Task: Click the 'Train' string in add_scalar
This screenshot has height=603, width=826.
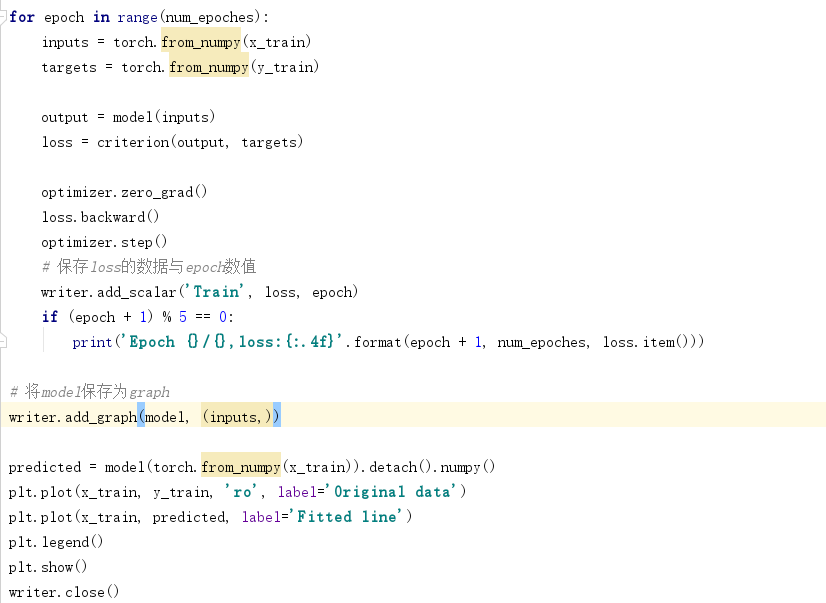Action: [x=217, y=292]
